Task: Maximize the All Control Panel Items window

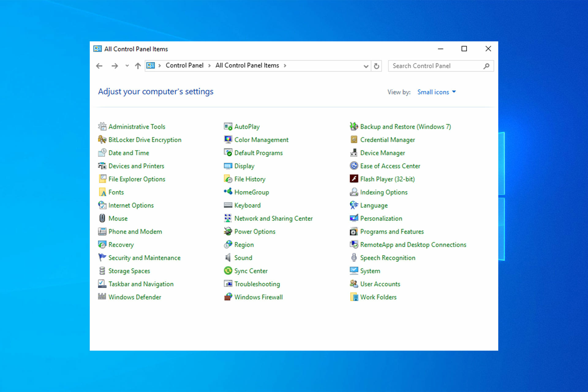Action: click(464, 49)
